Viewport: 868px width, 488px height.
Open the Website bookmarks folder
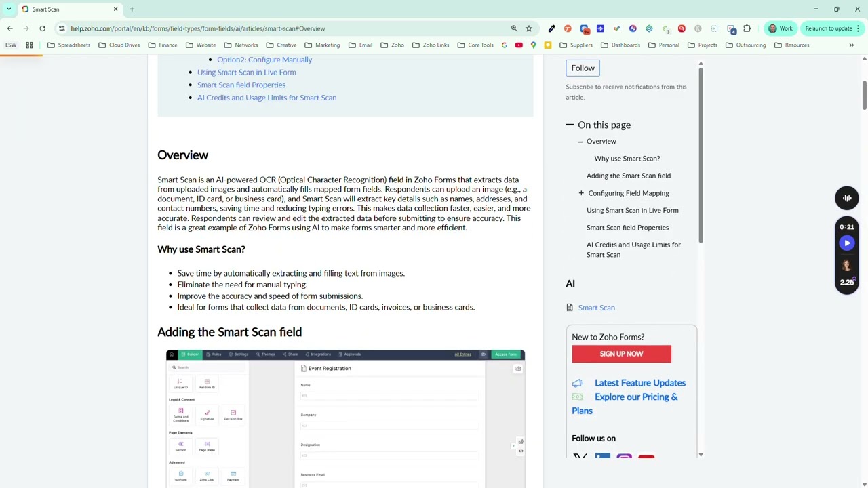(201, 45)
